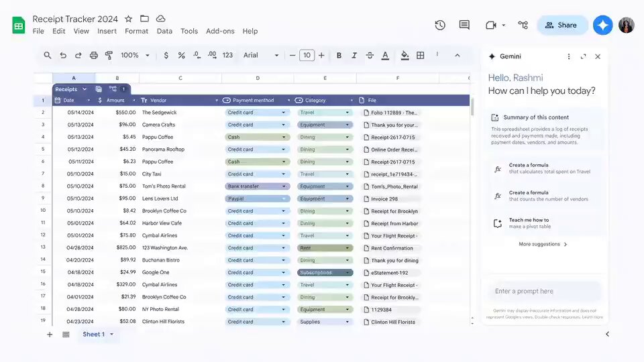Viewport: 644px width, 362px height.
Task: Show more toolbar options
Action: coord(437,54)
